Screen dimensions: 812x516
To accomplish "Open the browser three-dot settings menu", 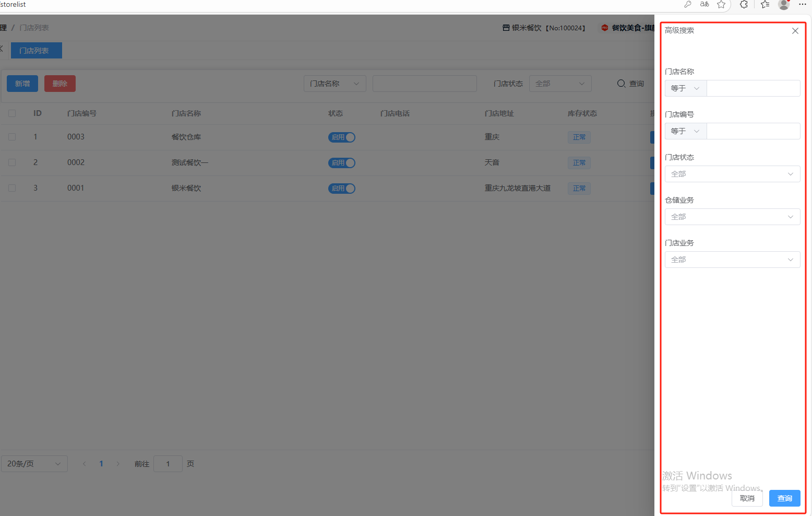I will [803, 5].
